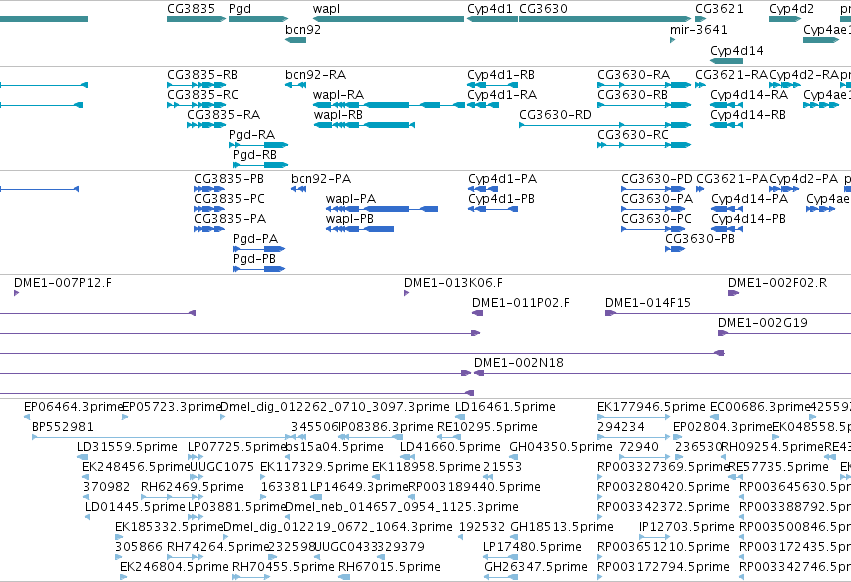Select the DME1-013K06.F BAC label
The width and height of the screenshot is (851, 582).
[x=453, y=283]
